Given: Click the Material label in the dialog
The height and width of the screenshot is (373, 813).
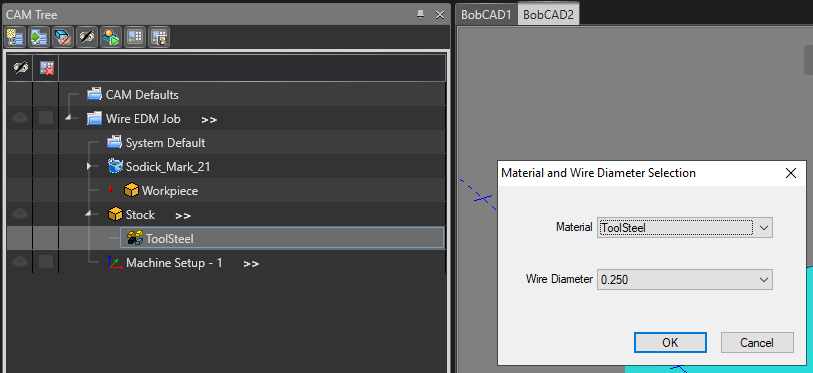Looking at the screenshot, I should coord(574,227).
